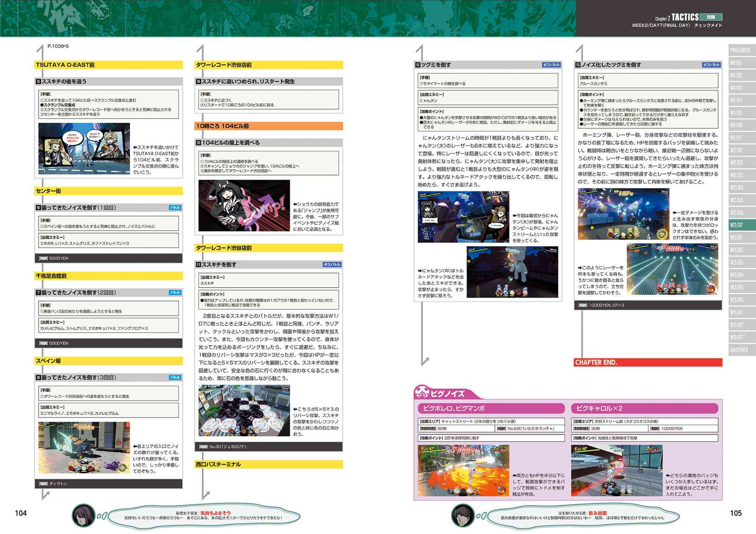The width and height of the screenshot is (756, 534).
Task: Click the male character portrait at bottom right
Action: (x=463, y=515)
